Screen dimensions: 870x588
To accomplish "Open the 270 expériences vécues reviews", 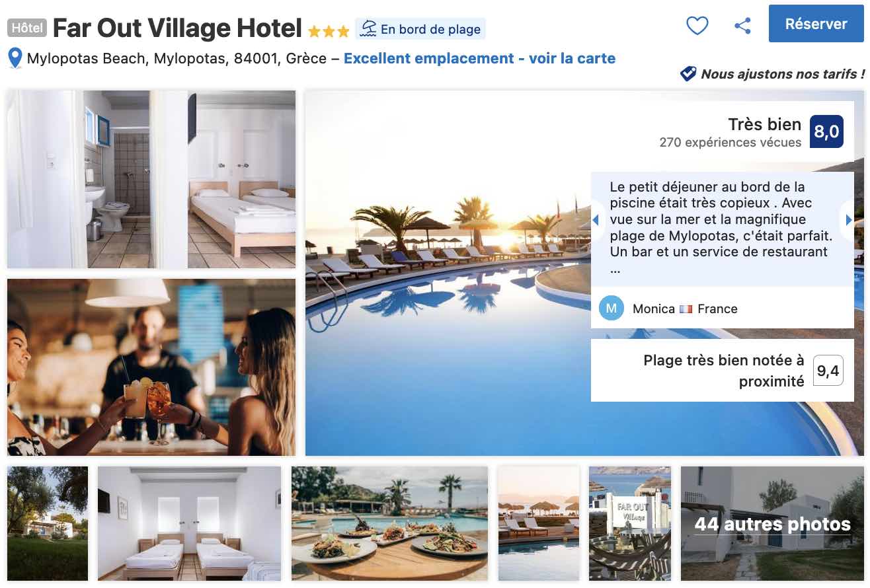I will (730, 142).
